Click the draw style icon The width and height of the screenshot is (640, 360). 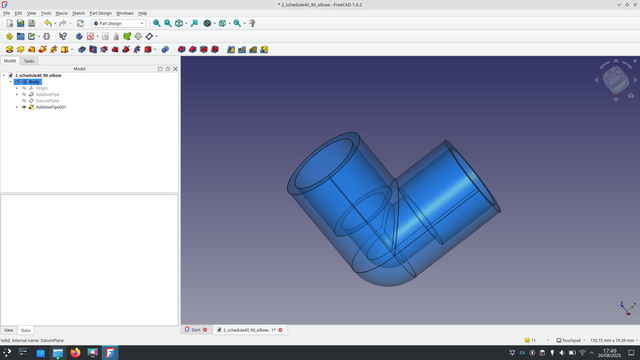207,23
